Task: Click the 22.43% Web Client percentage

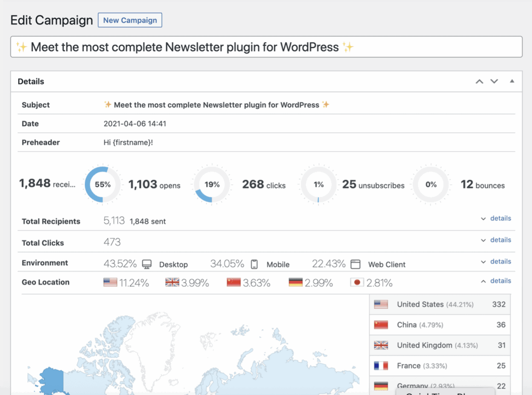Action: click(329, 264)
